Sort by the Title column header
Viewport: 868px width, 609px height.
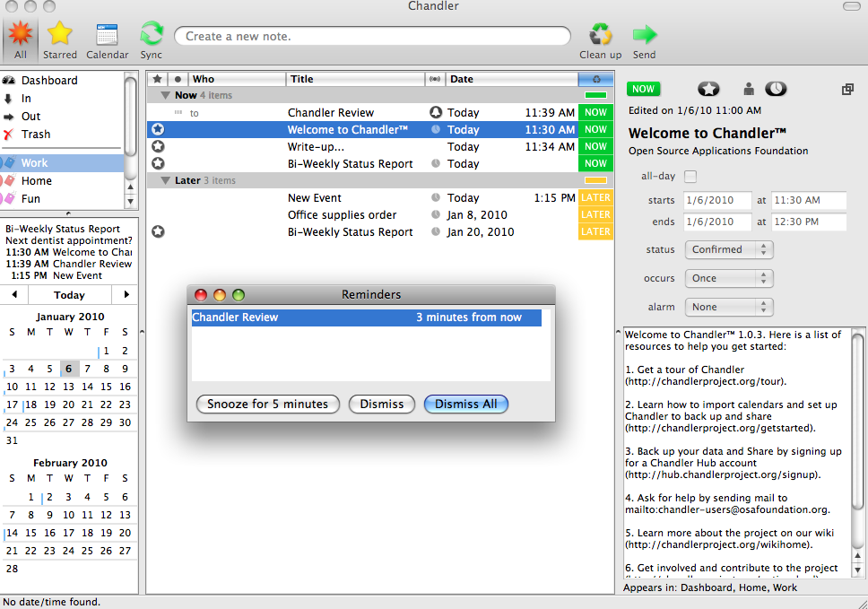click(355, 79)
